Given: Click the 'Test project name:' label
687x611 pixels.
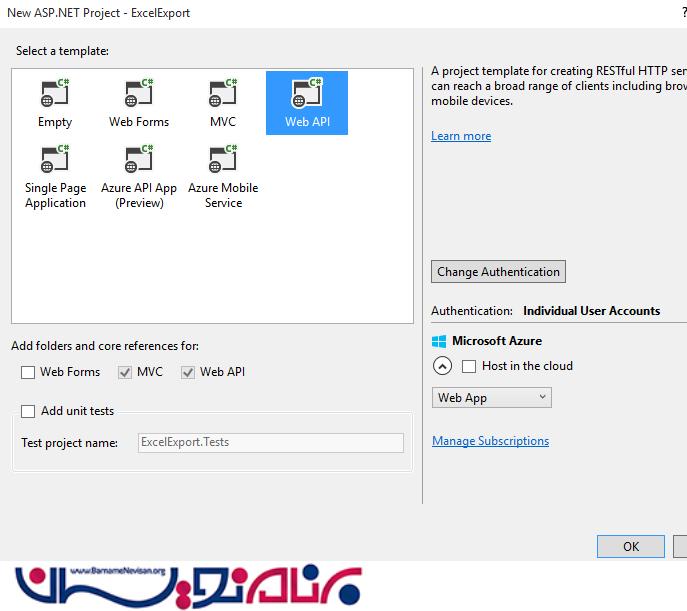Looking at the screenshot, I should pyautogui.click(x=70, y=443).
